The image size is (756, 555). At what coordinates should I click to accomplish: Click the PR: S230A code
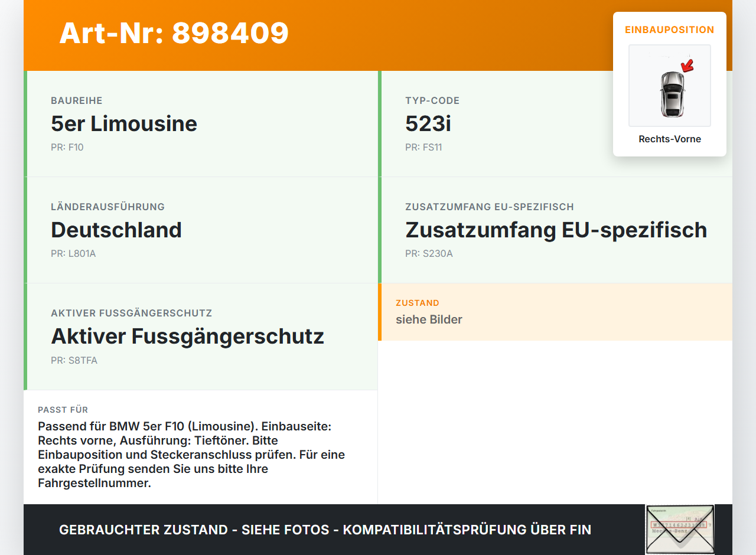429,253
